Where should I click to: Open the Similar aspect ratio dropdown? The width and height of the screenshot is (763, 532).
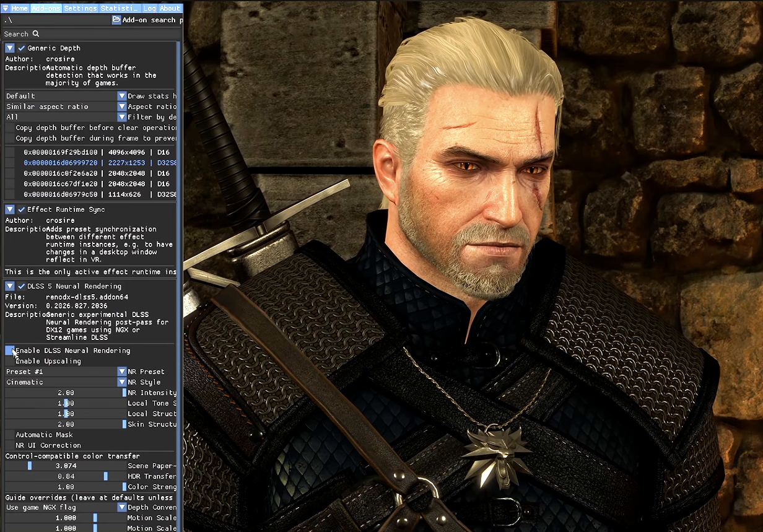(x=66, y=107)
